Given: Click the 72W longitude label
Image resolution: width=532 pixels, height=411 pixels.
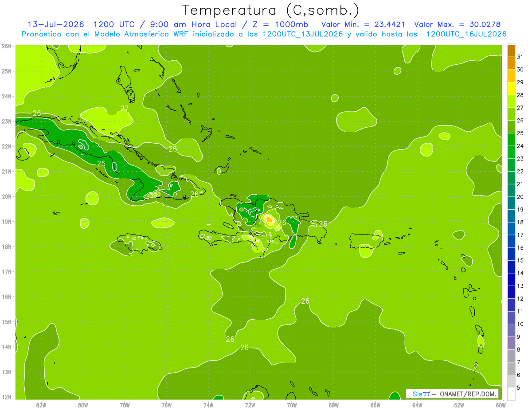Looking at the screenshot, I should click(250, 405).
